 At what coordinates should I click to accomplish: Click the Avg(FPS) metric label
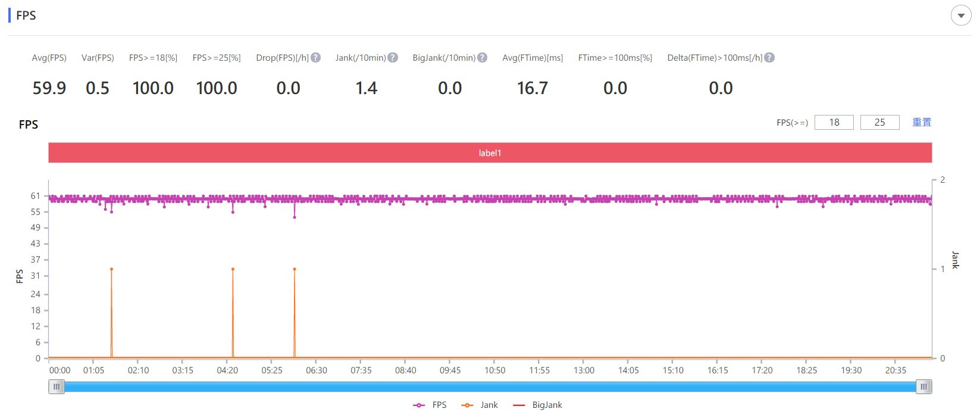point(49,58)
